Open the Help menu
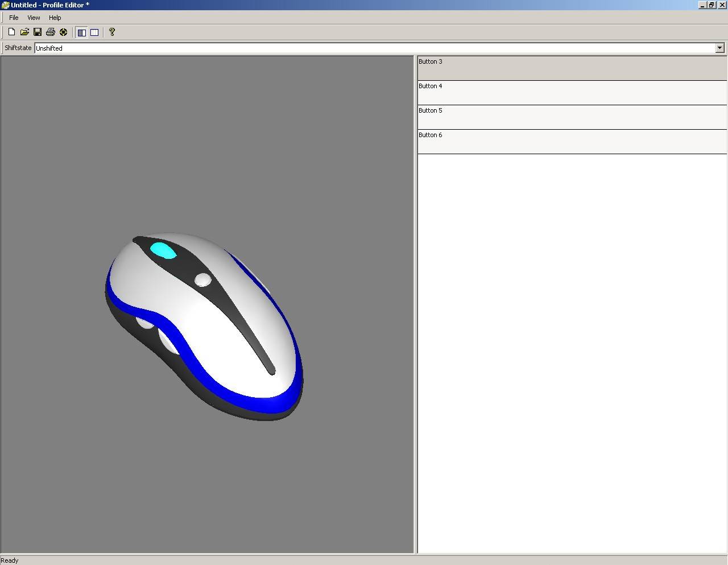This screenshot has width=728, height=565. pyautogui.click(x=55, y=18)
